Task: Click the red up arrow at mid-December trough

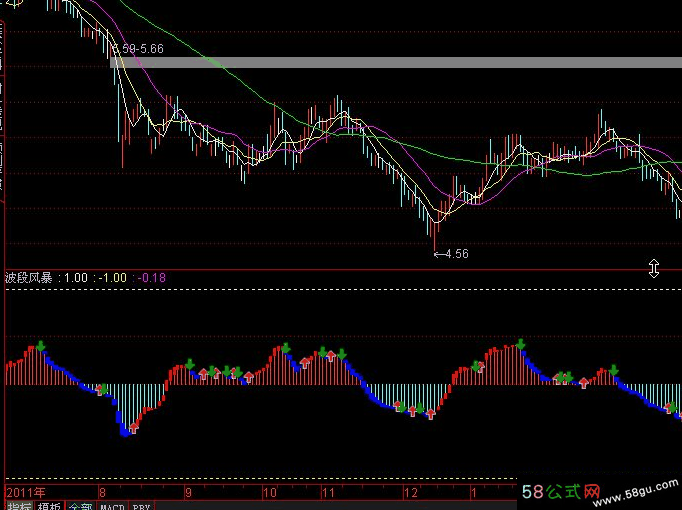Action: coord(431,412)
